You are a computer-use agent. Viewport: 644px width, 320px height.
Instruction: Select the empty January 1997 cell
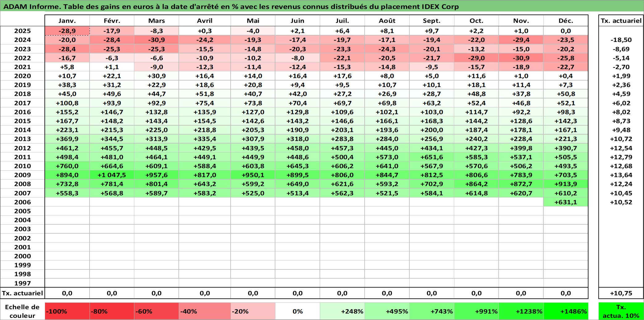click(x=67, y=283)
